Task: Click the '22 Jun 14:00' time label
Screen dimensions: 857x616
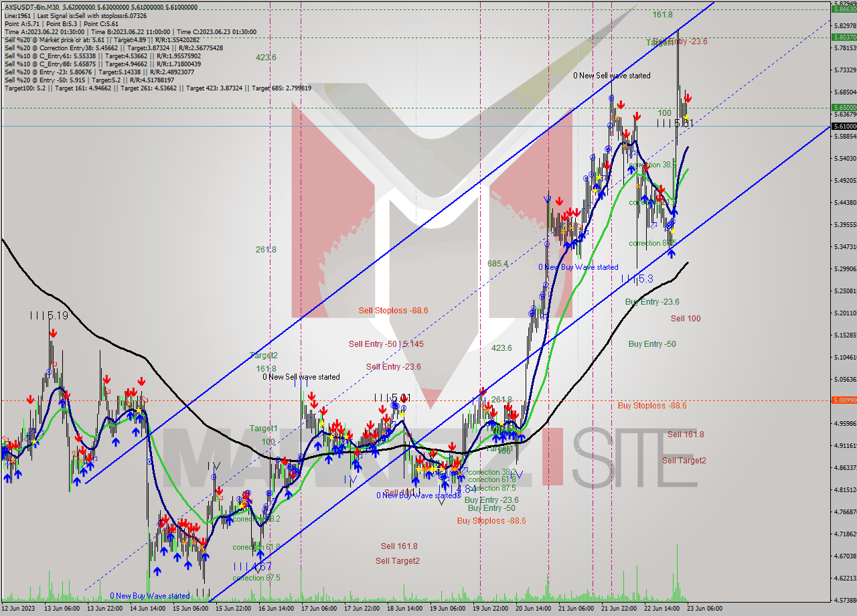Action: pos(661,609)
